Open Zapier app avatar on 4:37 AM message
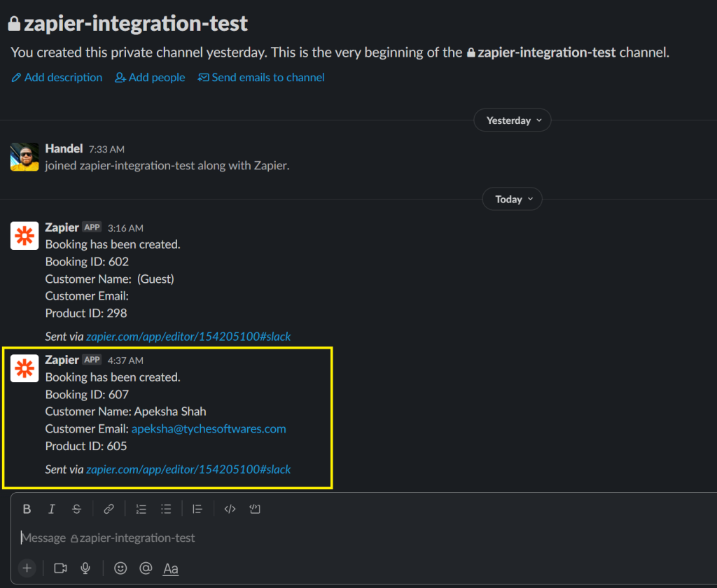Image resolution: width=717 pixels, height=588 pixels. tap(25, 368)
